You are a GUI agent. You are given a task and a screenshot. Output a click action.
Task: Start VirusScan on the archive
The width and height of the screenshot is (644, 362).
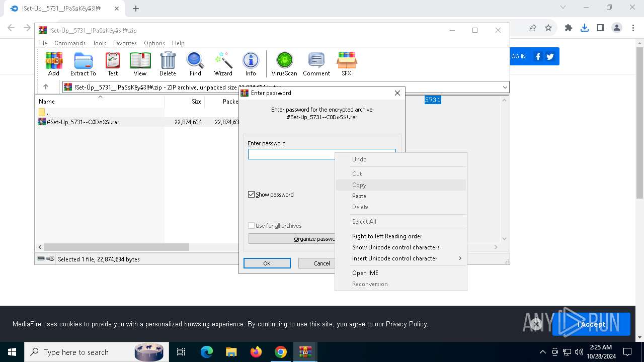point(284,64)
